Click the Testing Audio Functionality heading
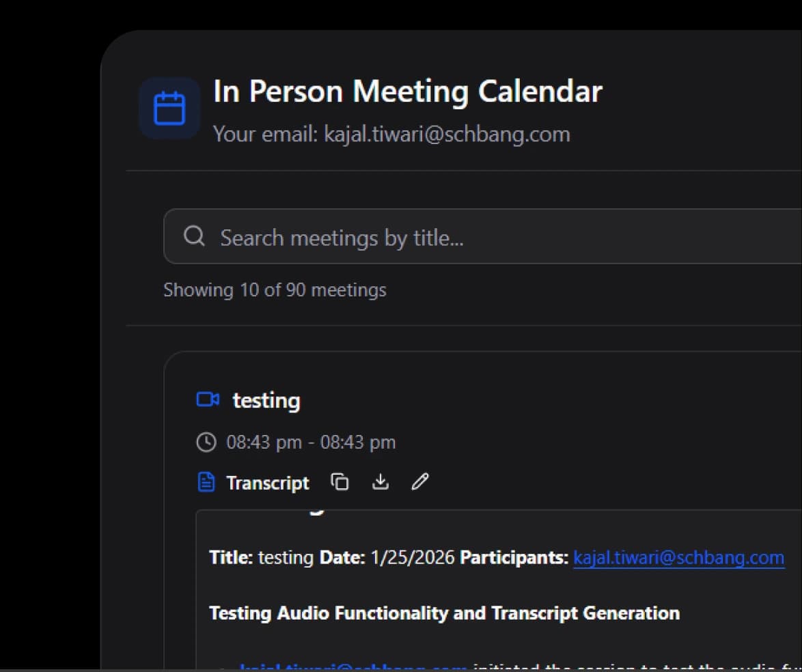This screenshot has height=672, width=802. [444, 613]
